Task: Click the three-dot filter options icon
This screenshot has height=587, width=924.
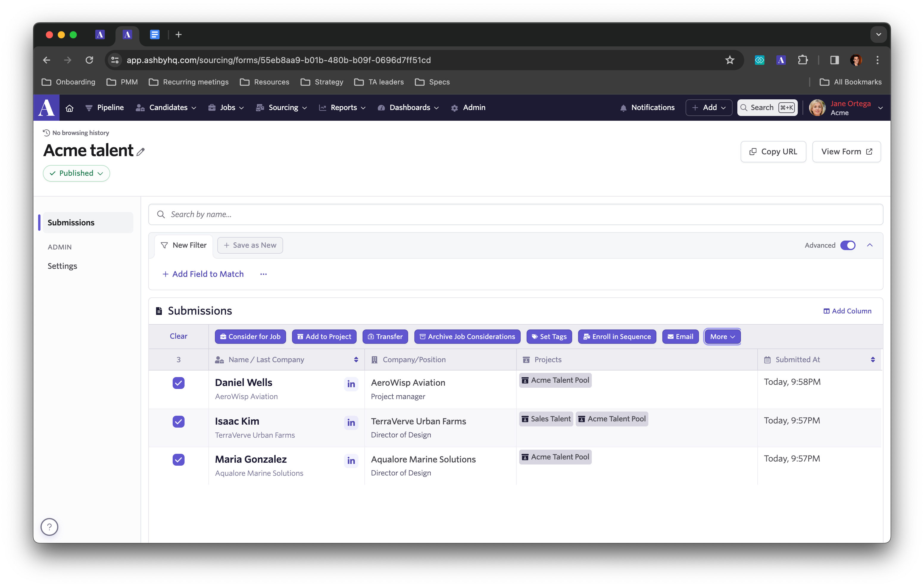Action: coord(263,274)
